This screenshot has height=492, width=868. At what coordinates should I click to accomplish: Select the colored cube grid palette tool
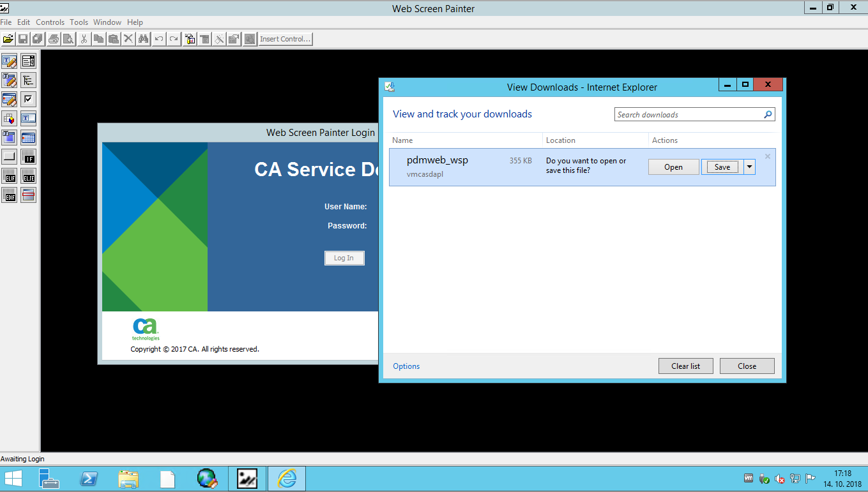coord(10,119)
